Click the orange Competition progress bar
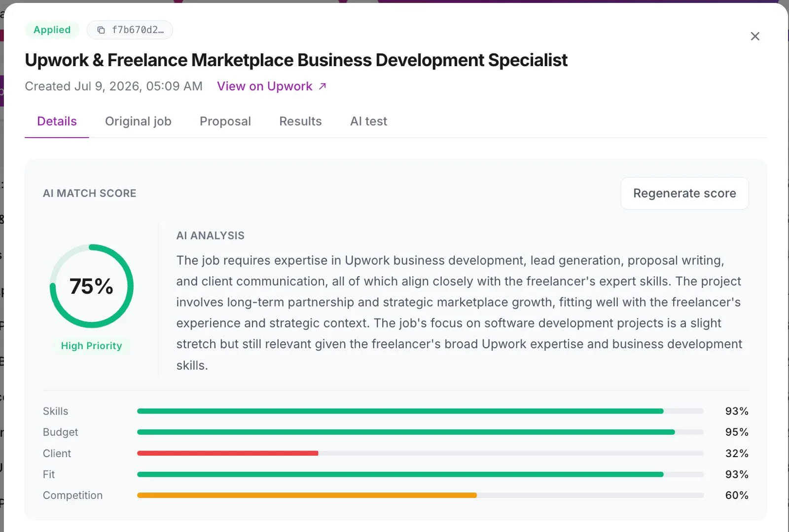This screenshot has height=532, width=789. click(x=420, y=495)
